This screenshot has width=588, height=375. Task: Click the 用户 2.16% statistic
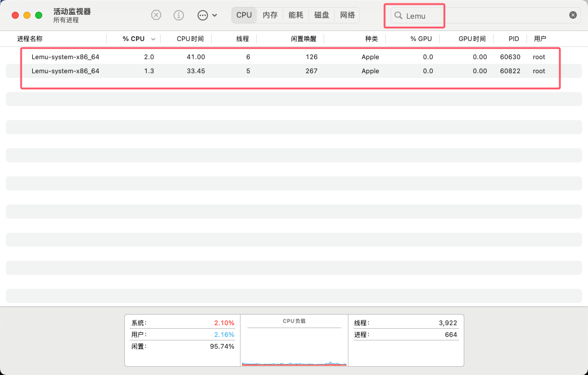tap(183, 335)
